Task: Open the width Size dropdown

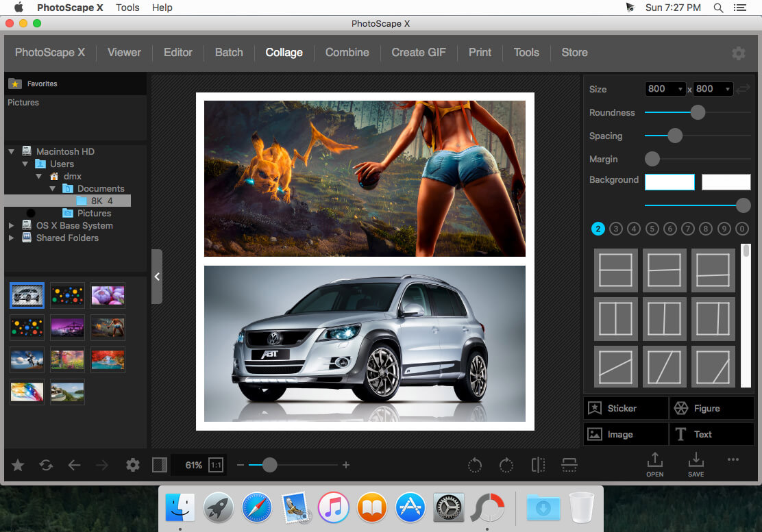Action: click(x=665, y=88)
